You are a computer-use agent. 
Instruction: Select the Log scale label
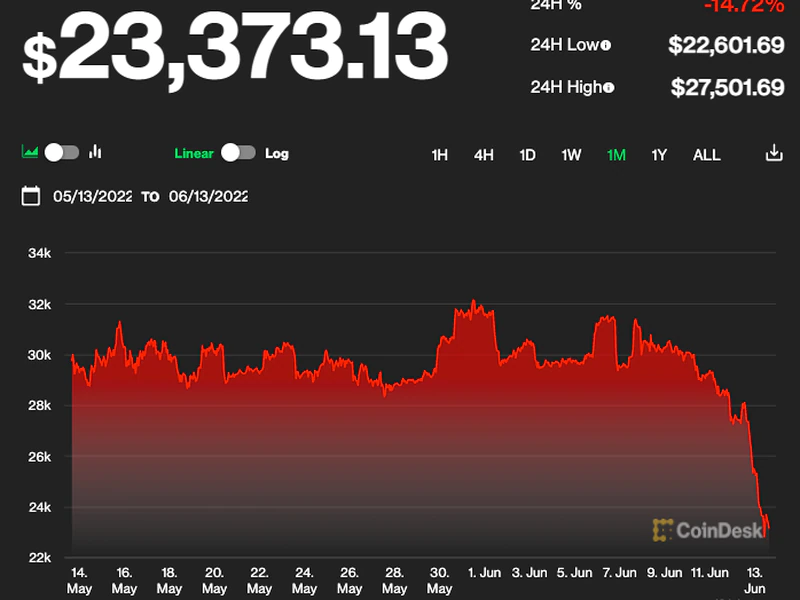[277, 153]
